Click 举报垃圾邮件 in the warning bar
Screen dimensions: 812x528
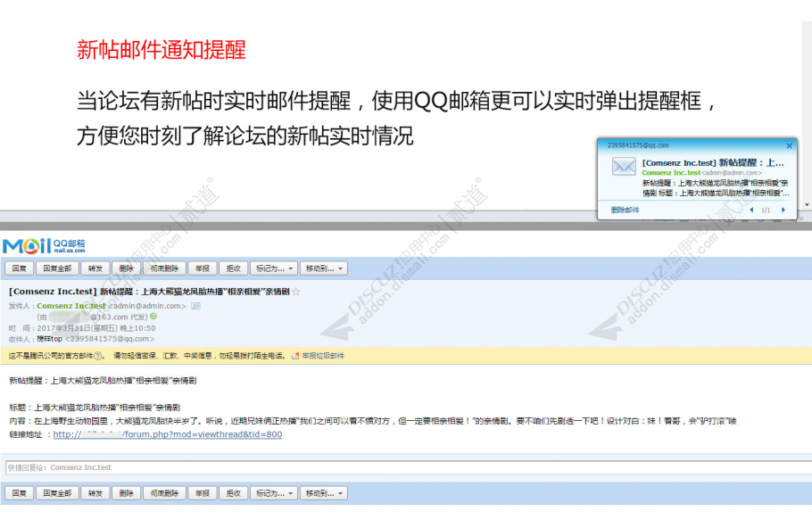(x=321, y=353)
